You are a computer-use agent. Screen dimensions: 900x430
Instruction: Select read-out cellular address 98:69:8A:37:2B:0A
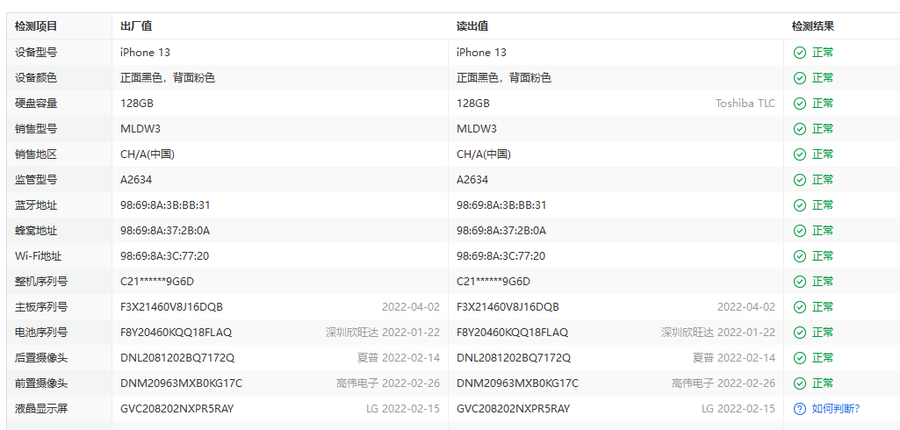[501, 231]
